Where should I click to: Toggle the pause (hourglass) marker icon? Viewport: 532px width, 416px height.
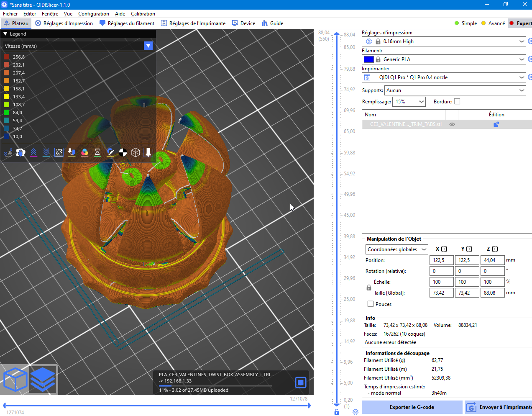coord(97,153)
